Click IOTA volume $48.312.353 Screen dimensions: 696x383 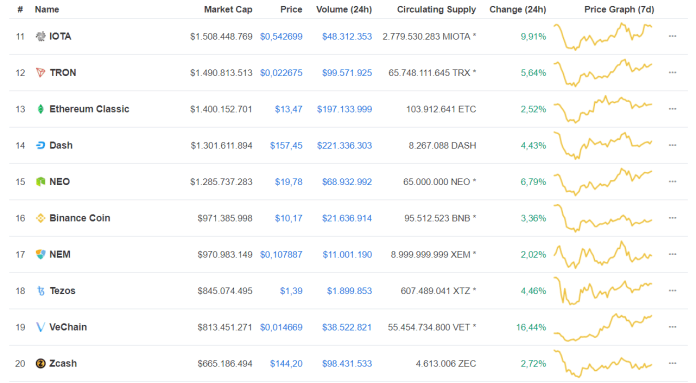click(x=347, y=37)
